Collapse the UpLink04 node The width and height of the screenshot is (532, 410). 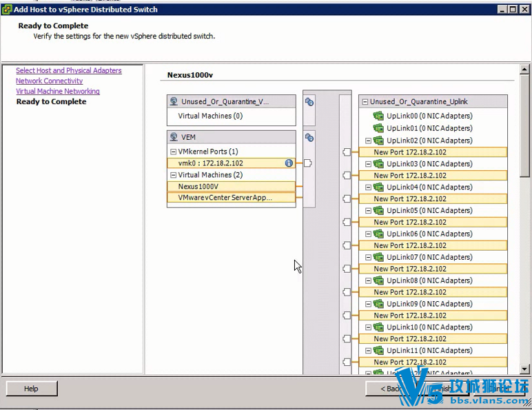pos(368,187)
